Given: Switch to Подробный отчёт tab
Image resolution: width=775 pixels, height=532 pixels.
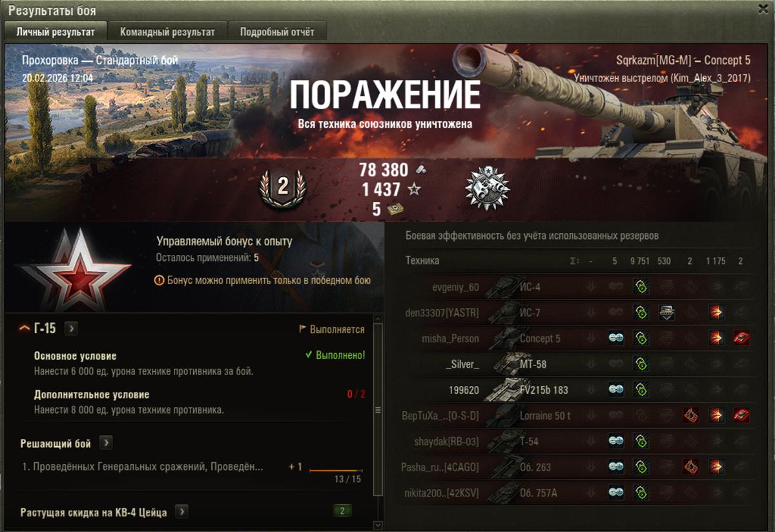Looking at the screenshot, I should (278, 32).
